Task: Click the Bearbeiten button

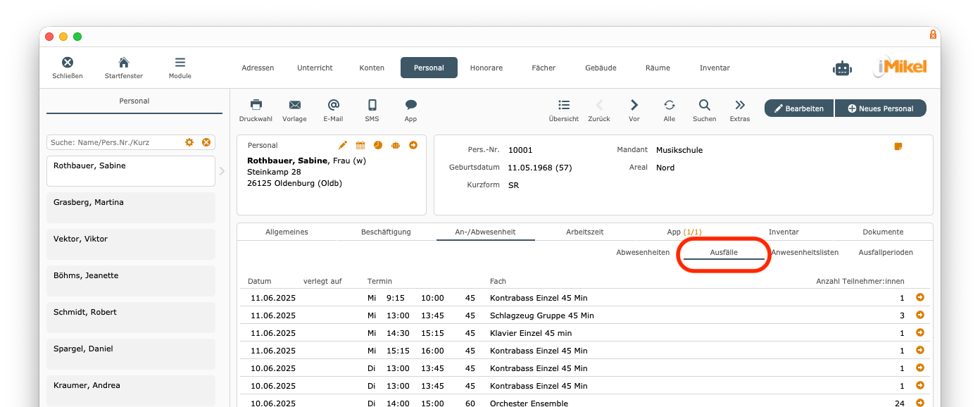Action: pyautogui.click(x=798, y=108)
